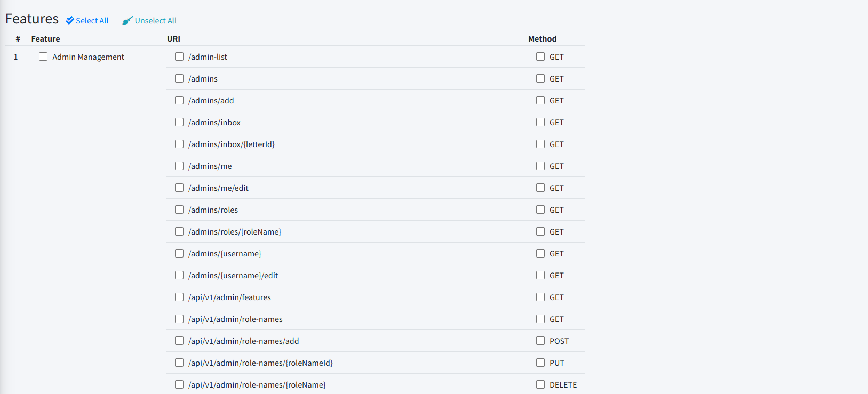Enable the /admins/add URI checkbox

click(179, 100)
